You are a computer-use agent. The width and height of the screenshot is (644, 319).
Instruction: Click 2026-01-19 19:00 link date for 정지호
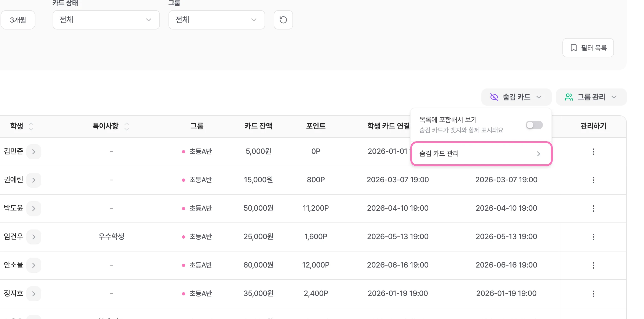tap(398, 293)
